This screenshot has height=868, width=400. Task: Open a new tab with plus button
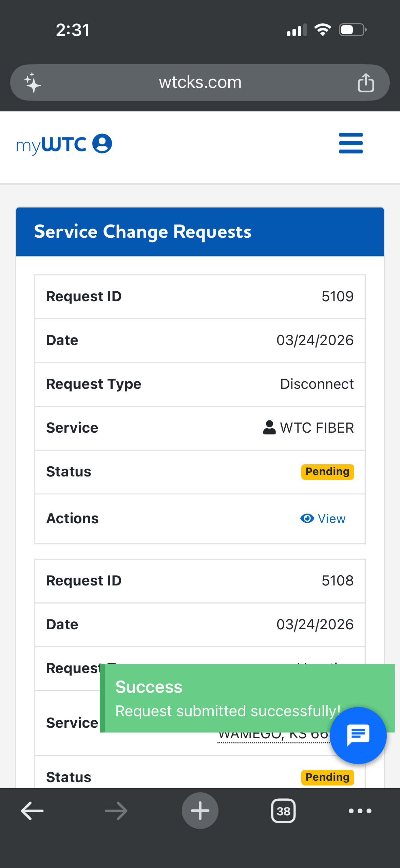point(200,811)
